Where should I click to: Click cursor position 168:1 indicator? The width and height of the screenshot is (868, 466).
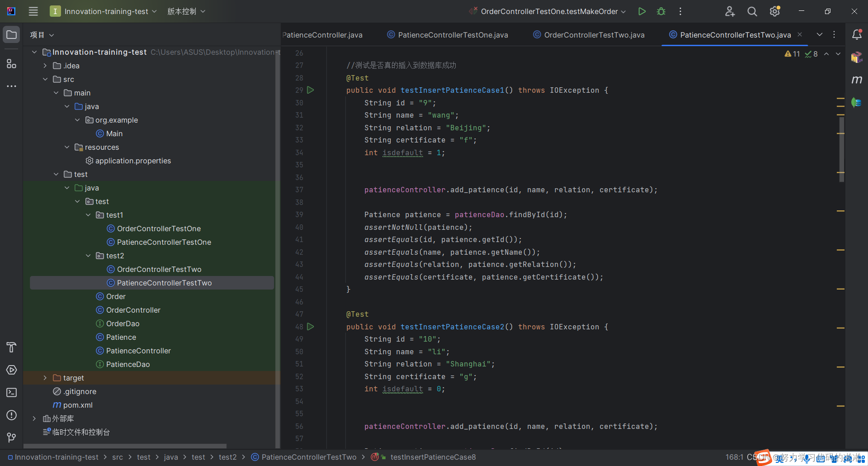coord(734,457)
